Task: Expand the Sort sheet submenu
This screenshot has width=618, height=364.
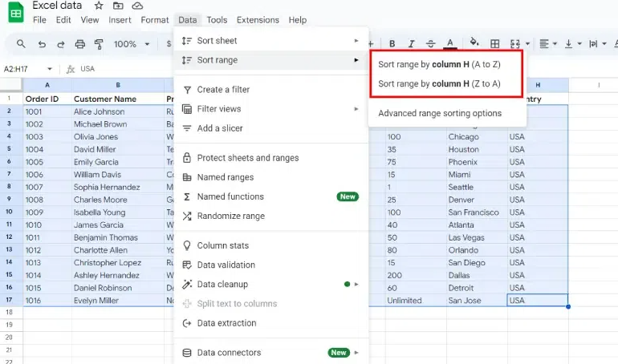Action: [270, 40]
